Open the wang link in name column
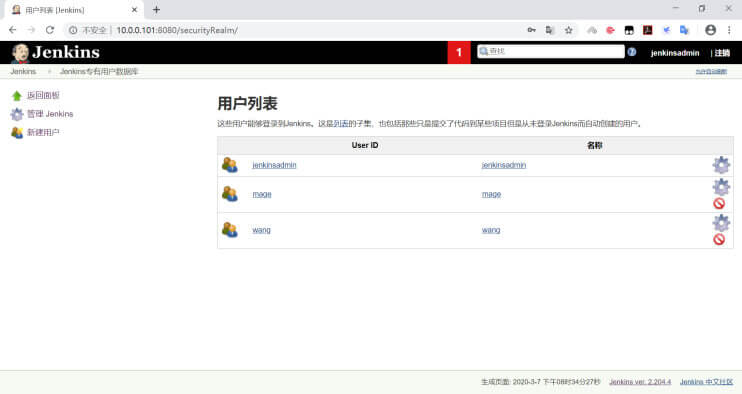This screenshot has height=394, width=742. (491, 230)
